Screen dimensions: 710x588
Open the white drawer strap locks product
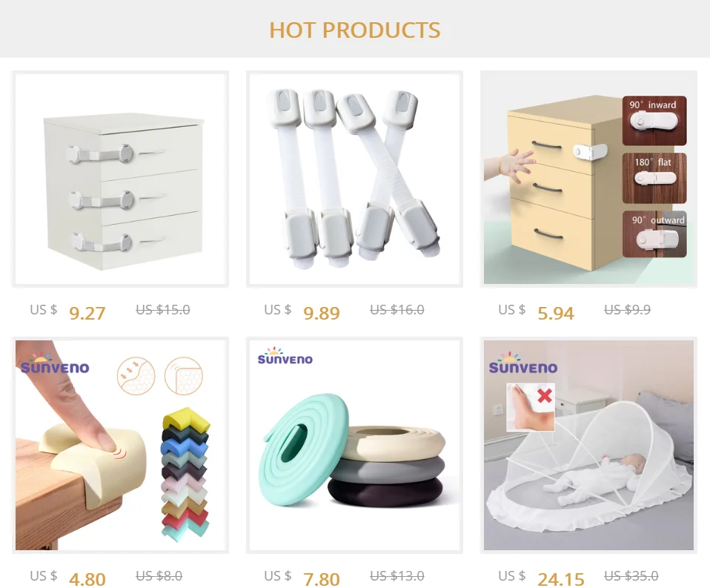(120, 179)
